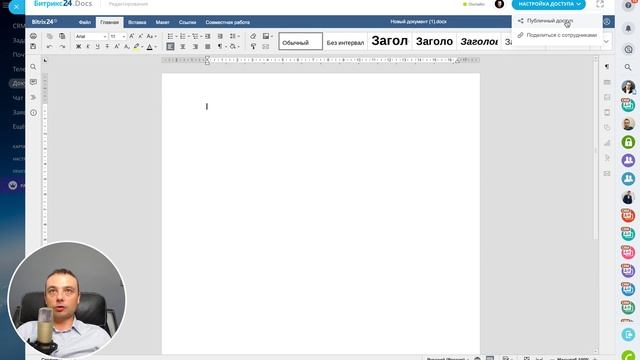Viewport: 640px width, 360px height.
Task: Click the Paste icon
Action: [62, 36]
